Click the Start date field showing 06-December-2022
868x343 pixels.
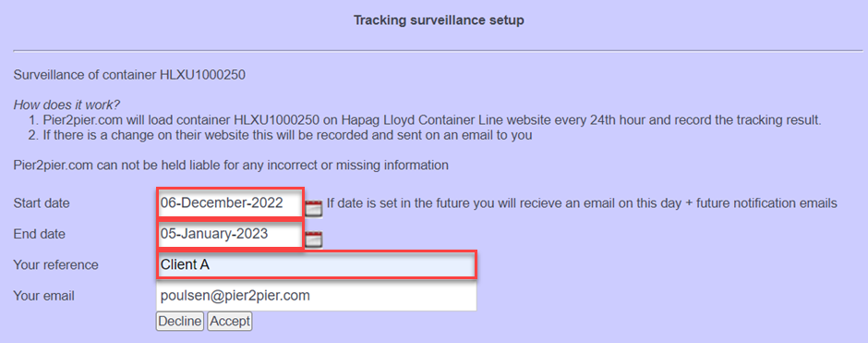coord(230,202)
